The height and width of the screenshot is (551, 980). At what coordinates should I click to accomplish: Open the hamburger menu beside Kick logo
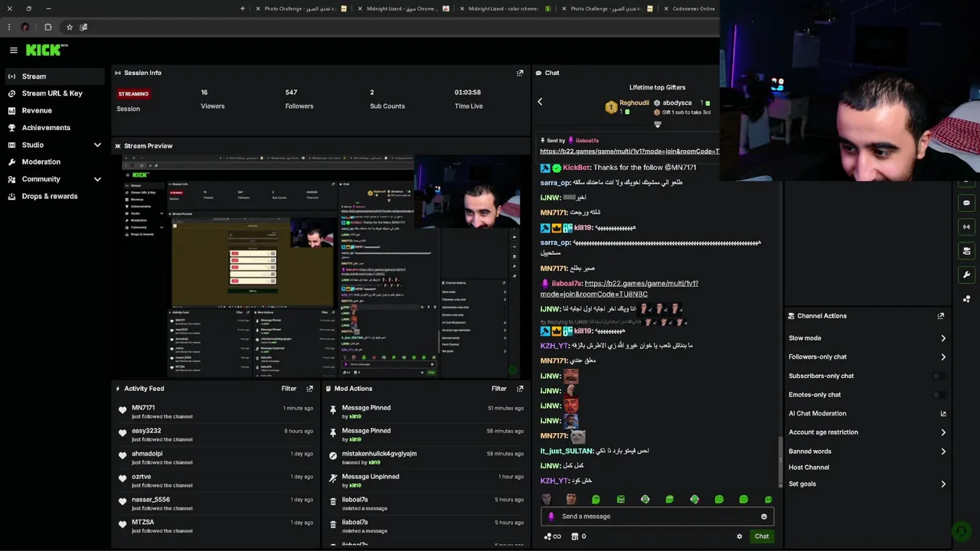click(13, 50)
